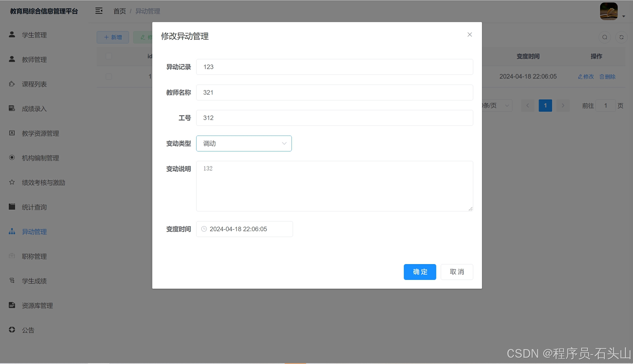The height and width of the screenshot is (364, 633).
Task: Click the 确定 confirm button
Action: pyautogui.click(x=420, y=271)
